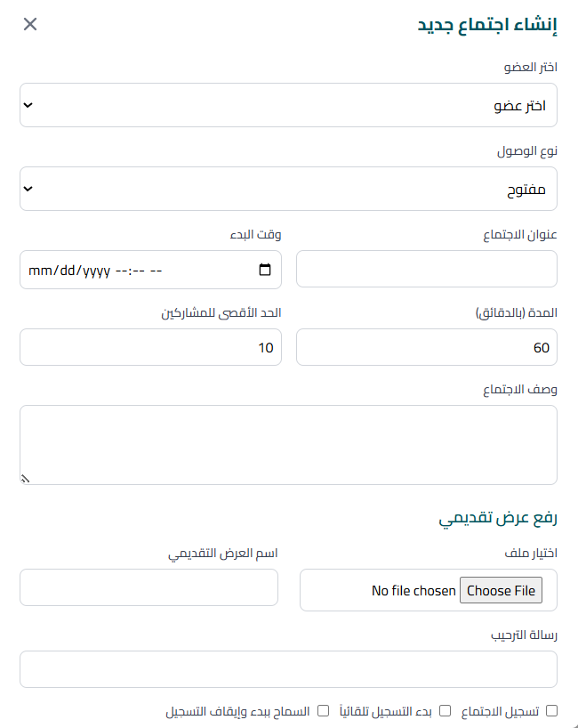Click the عنوان الاجتماع meeting title field
578x728 pixels.
[x=427, y=269]
